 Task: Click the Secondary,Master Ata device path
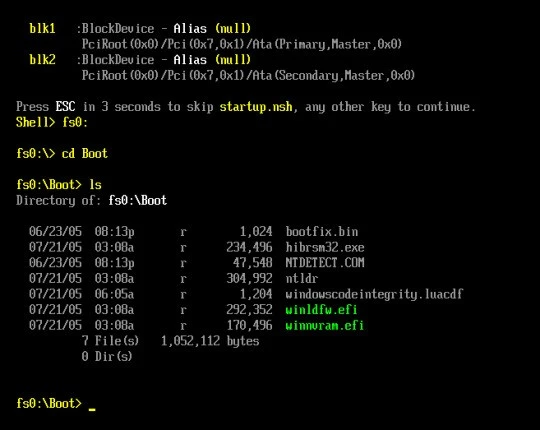[x=248, y=75]
